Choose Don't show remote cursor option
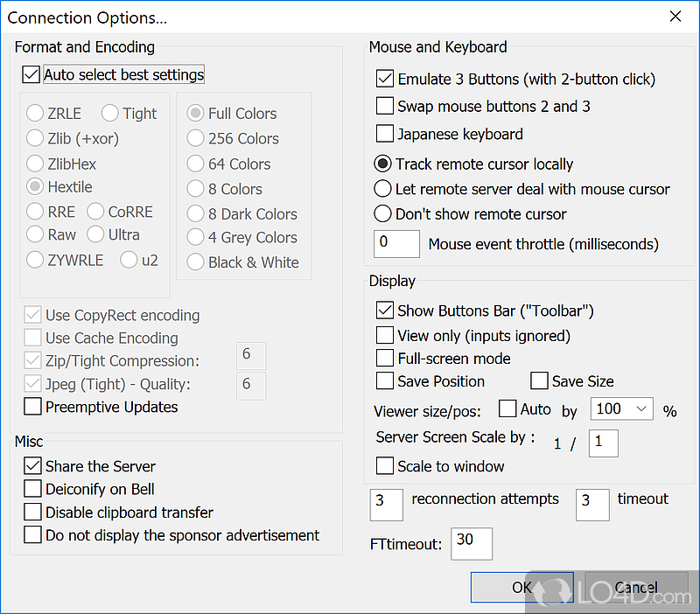 (382, 214)
